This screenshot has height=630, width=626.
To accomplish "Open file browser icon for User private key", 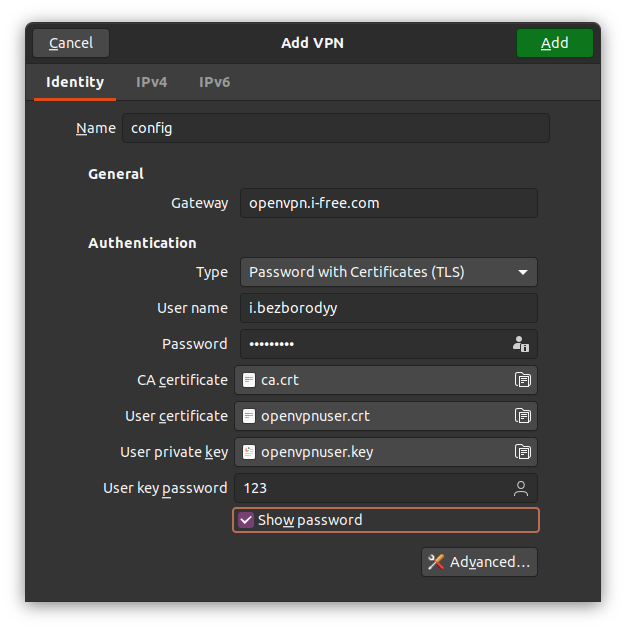I will click(x=521, y=452).
